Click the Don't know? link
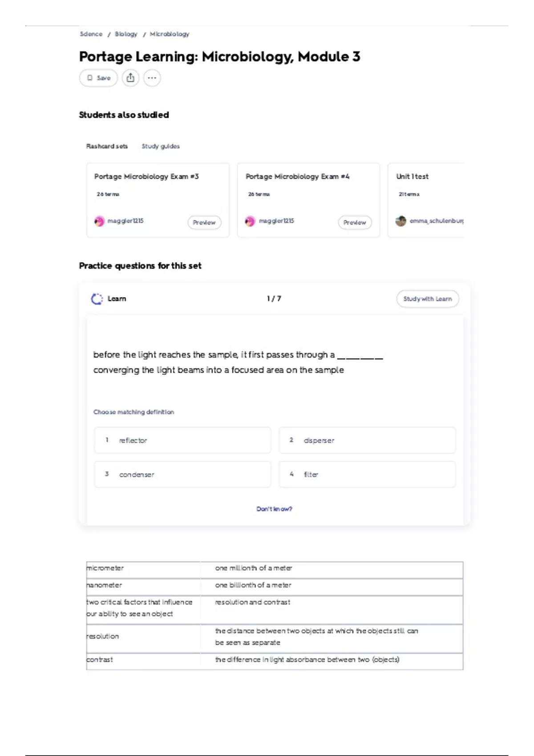Screen dimensions: 534x756 tap(274, 509)
